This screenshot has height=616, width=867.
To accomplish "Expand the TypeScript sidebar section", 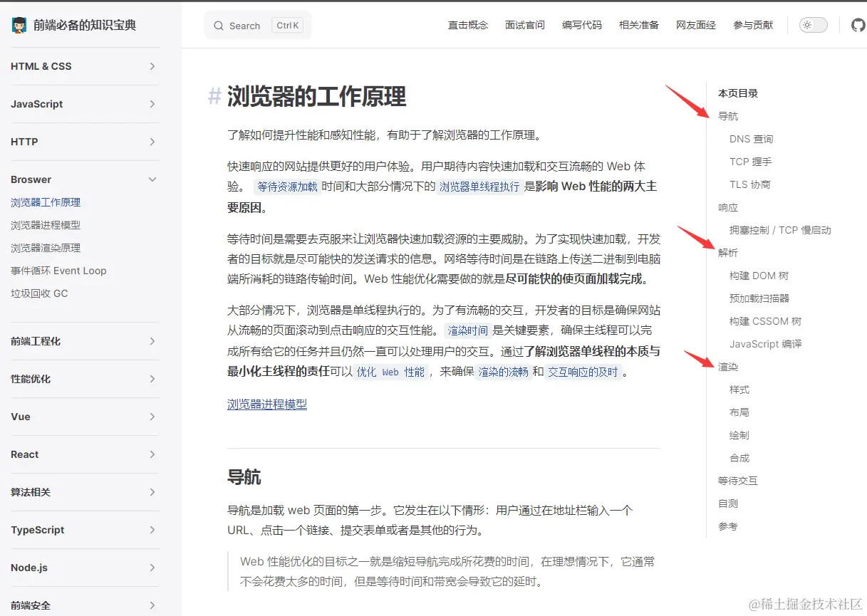I will click(85, 530).
